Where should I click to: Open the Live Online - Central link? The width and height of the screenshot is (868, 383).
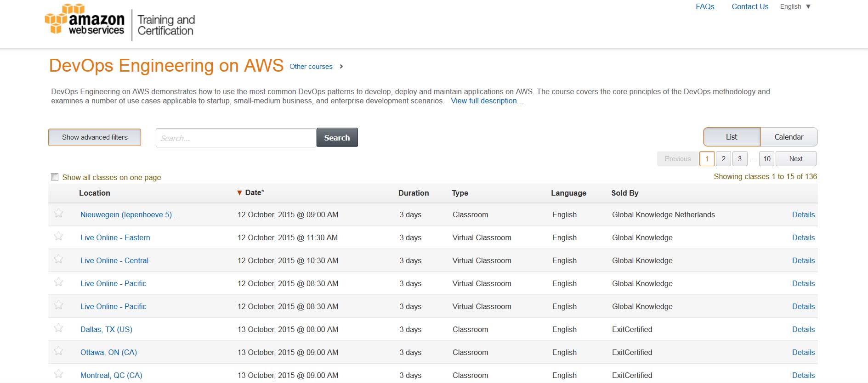(114, 260)
